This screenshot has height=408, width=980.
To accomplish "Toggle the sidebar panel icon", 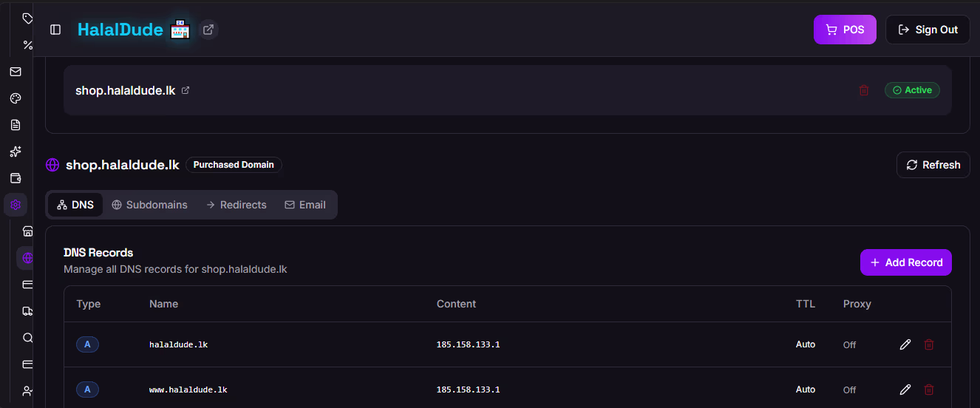I will click(x=55, y=30).
